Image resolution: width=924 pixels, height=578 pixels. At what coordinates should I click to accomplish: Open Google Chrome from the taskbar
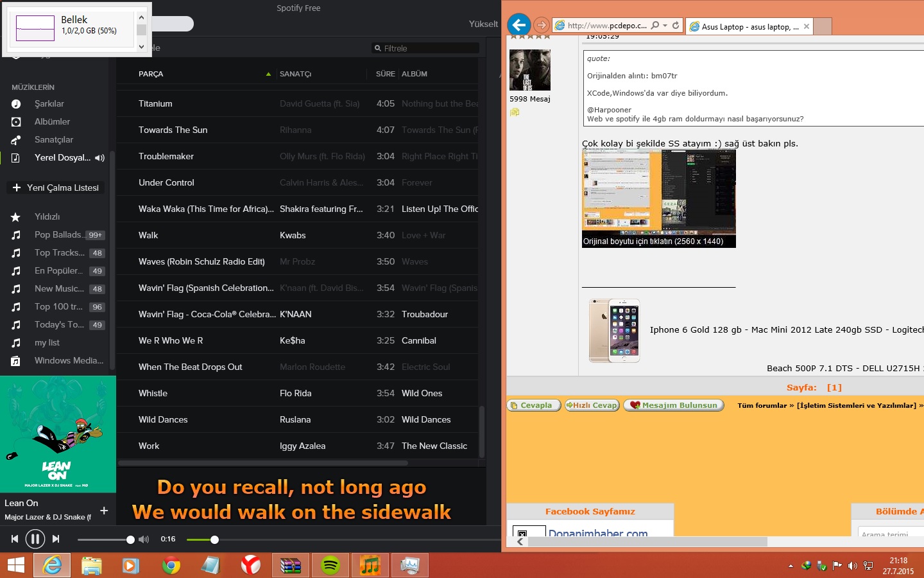[171, 565]
